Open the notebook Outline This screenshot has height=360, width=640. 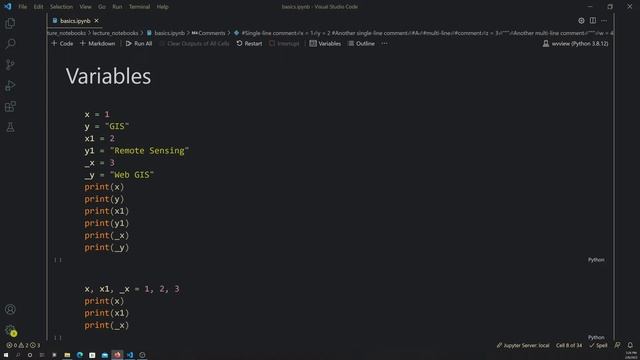[361, 43]
